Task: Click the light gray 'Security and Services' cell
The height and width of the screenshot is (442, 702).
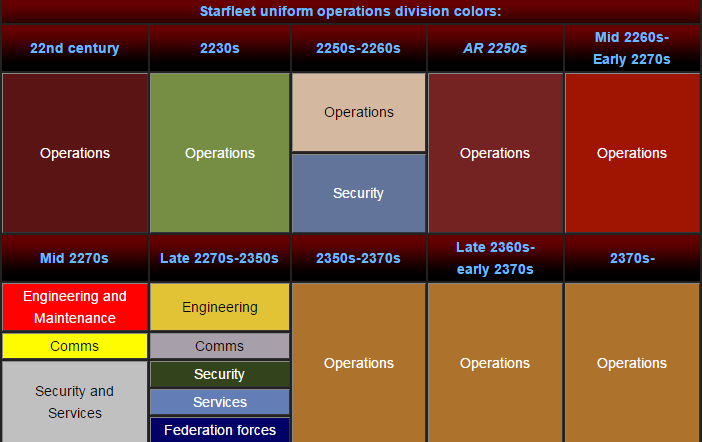Action: pyautogui.click(x=75, y=402)
